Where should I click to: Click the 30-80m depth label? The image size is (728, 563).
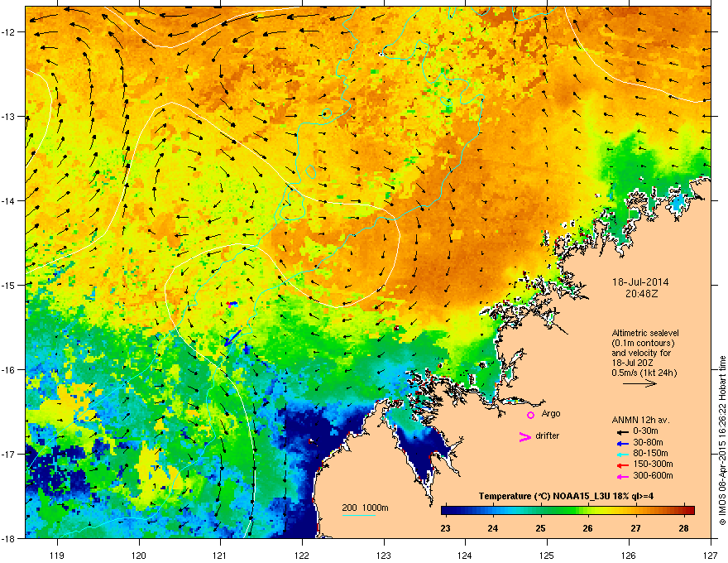pyautogui.click(x=648, y=442)
